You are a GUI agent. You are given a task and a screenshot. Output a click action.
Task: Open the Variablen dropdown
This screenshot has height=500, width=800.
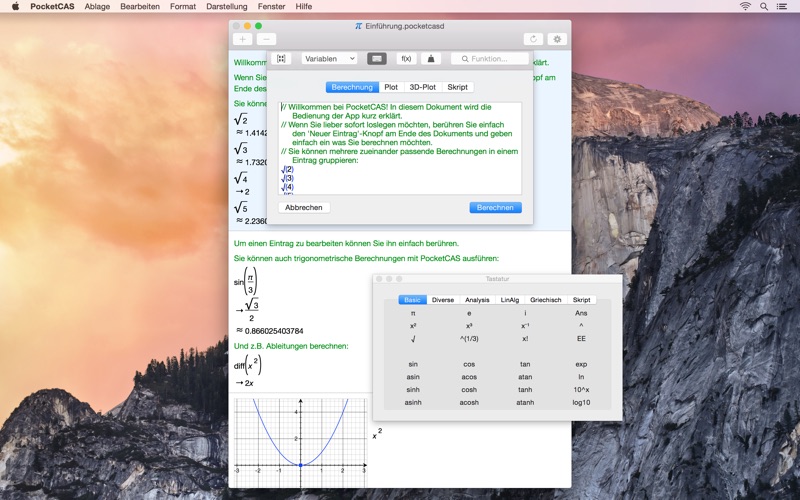pyautogui.click(x=329, y=59)
